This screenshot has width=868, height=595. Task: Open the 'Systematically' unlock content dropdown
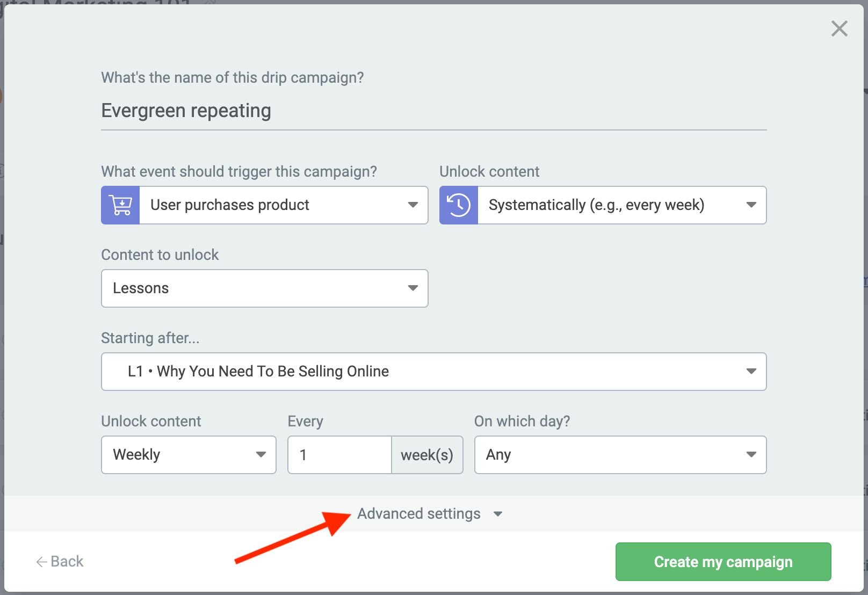[621, 205]
